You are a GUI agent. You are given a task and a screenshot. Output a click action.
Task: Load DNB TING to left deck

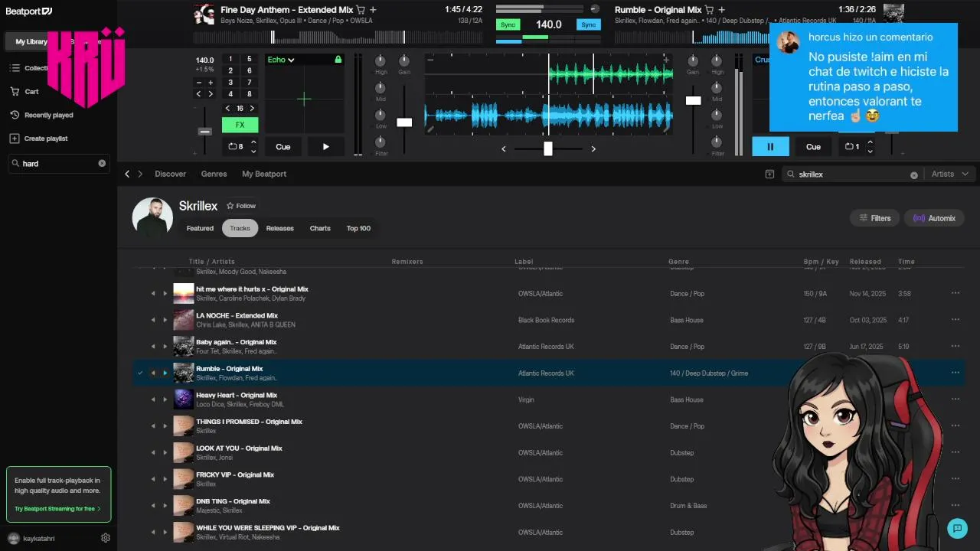[x=152, y=506]
